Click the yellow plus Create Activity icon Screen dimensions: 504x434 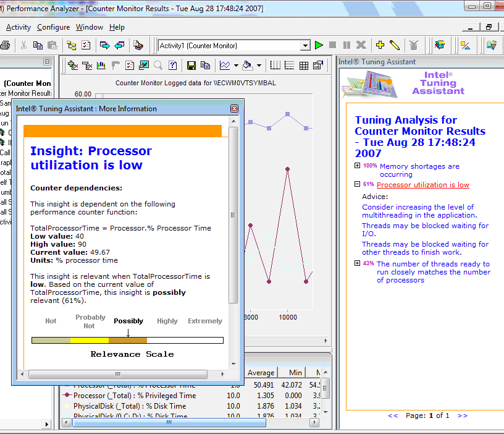pos(380,45)
